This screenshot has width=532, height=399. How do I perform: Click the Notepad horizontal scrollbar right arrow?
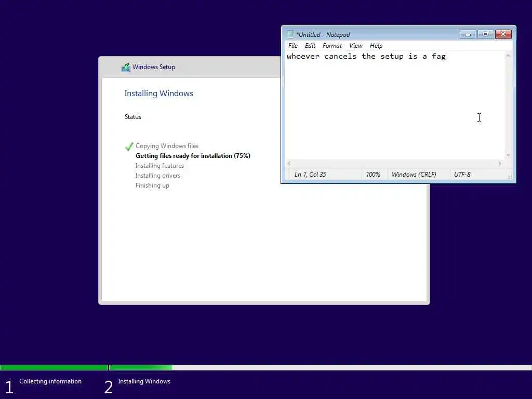click(x=500, y=163)
